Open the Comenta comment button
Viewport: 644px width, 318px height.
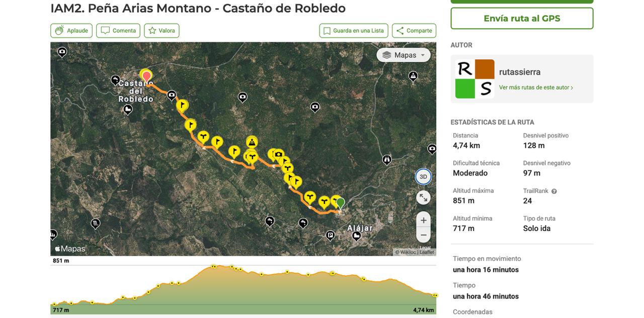118,31
